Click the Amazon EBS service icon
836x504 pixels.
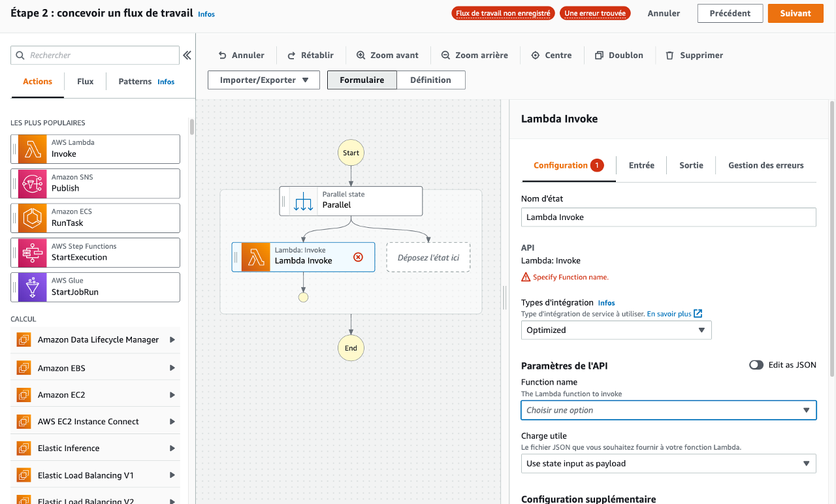pos(24,368)
